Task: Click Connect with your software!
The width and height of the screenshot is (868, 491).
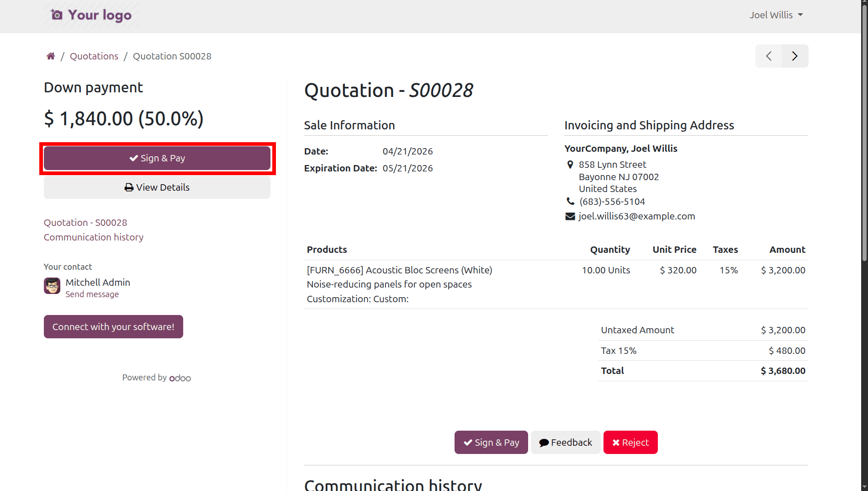Action: click(x=113, y=326)
